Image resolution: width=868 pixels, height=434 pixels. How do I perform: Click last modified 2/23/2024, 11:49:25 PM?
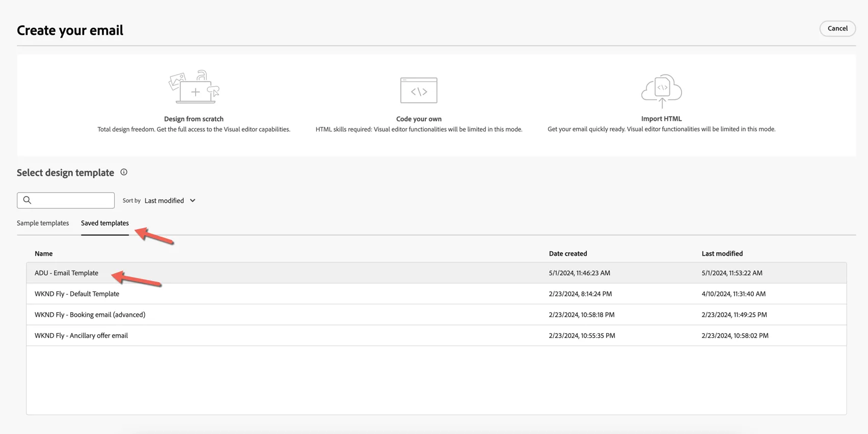[734, 315]
